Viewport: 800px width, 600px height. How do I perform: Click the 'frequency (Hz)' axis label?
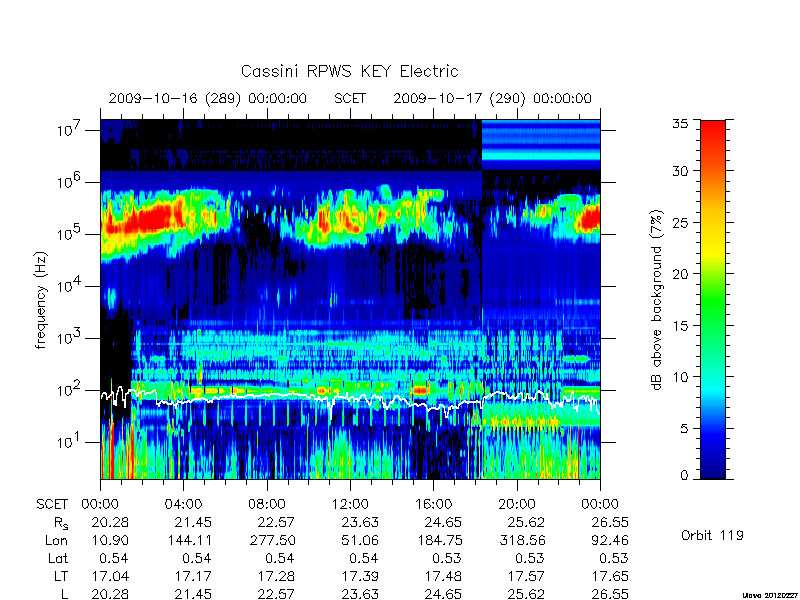(41, 300)
